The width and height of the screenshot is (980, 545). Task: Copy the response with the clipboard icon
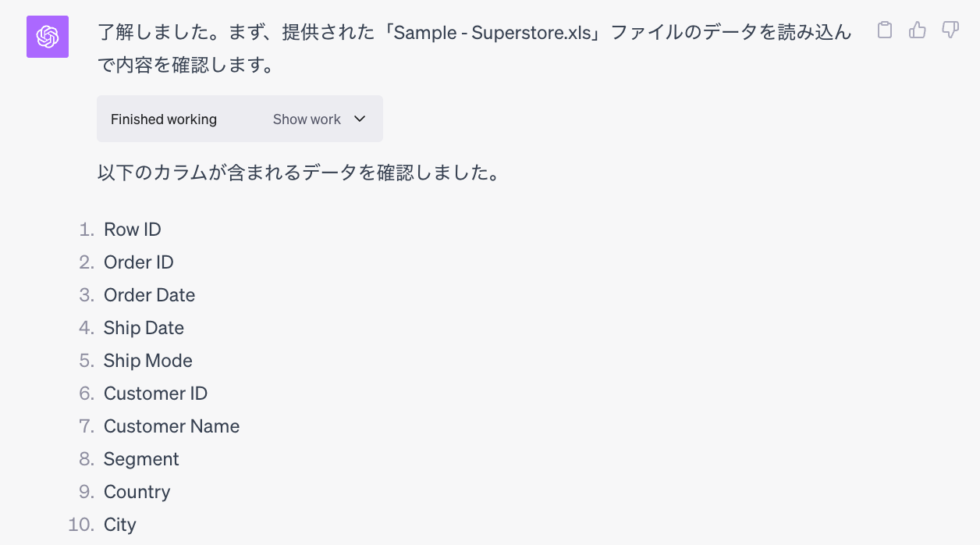(x=884, y=30)
